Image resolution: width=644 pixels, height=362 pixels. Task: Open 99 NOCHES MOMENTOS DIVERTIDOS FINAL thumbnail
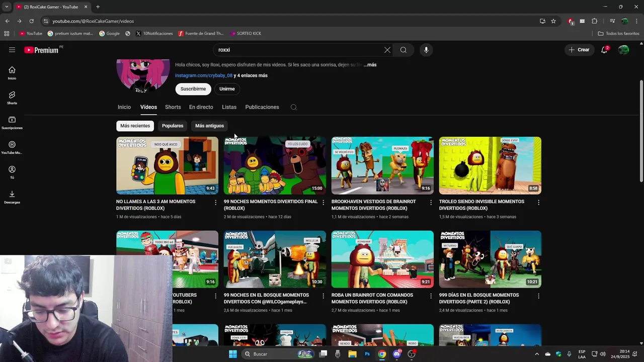pos(275,165)
